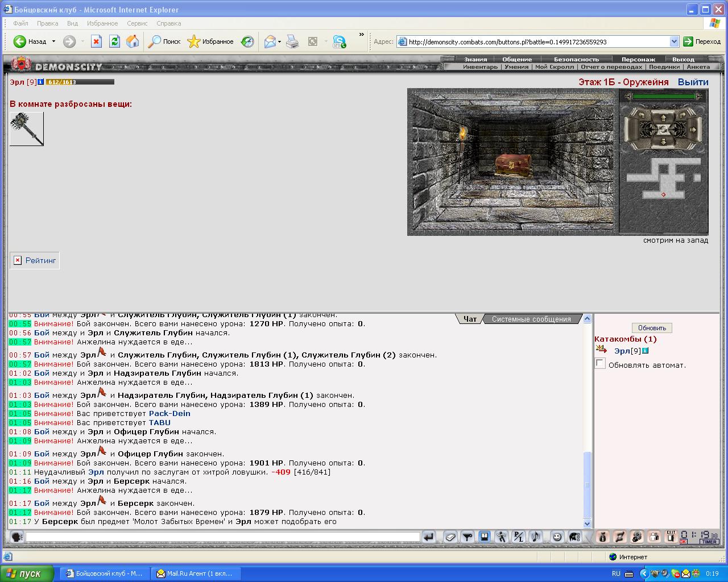Open the smiley emoticon picker in chat bar
Viewport: 728px width, 582px height.
coord(557,537)
